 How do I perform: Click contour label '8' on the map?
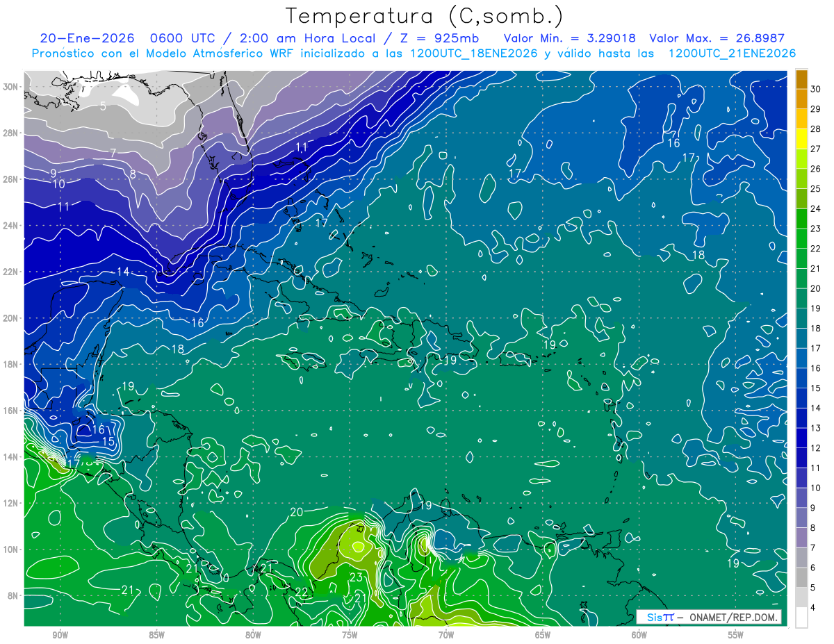[133, 174]
